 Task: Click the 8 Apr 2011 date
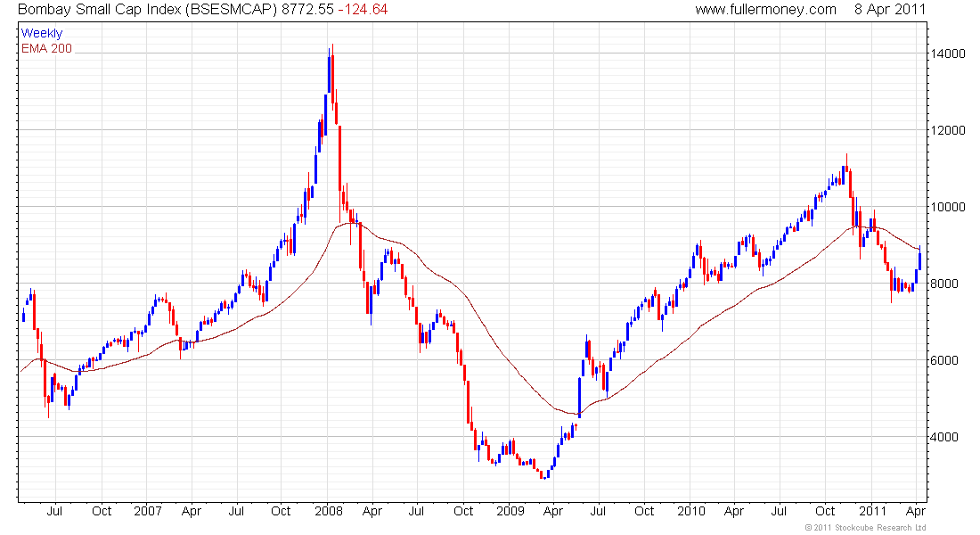pyautogui.click(x=889, y=10)
